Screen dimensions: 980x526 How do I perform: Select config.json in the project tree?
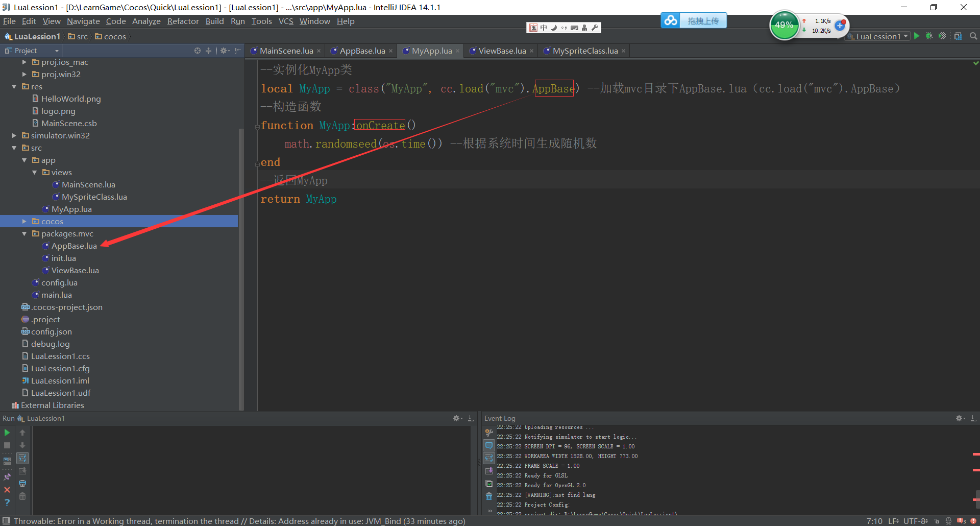pyautogui.click(x=51, y=331)
